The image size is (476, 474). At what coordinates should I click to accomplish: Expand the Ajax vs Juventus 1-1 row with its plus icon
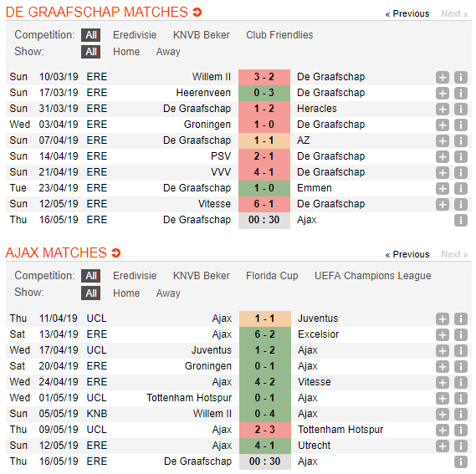pos(443,319)
